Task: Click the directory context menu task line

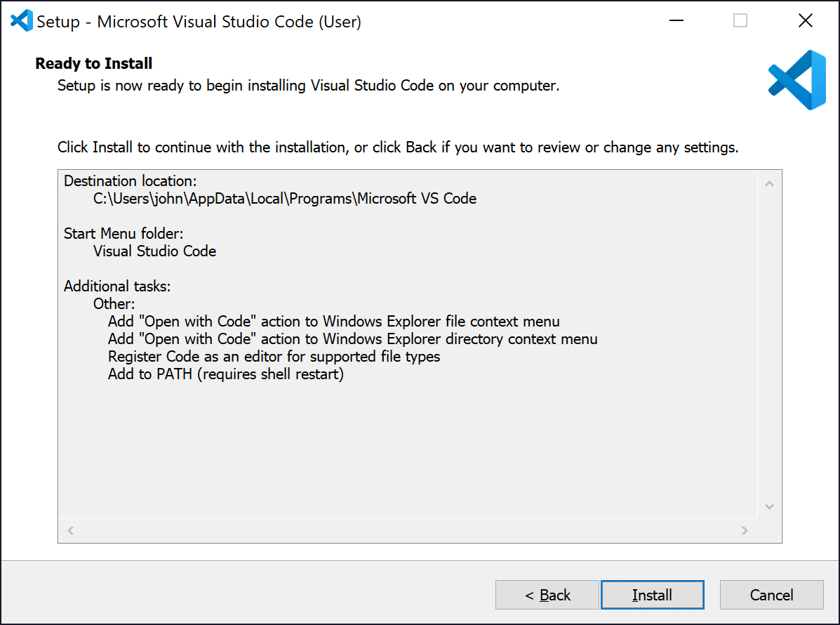Action: [x=352, y=338]
